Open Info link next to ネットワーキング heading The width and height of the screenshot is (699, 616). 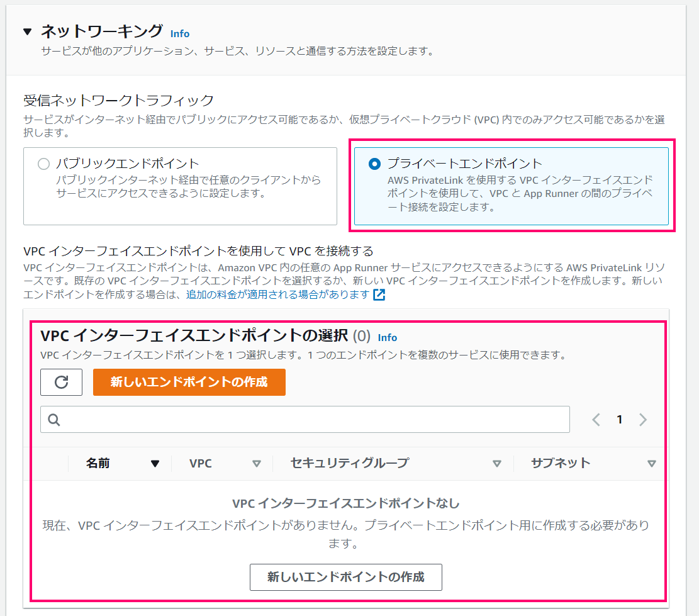[180, 33]
